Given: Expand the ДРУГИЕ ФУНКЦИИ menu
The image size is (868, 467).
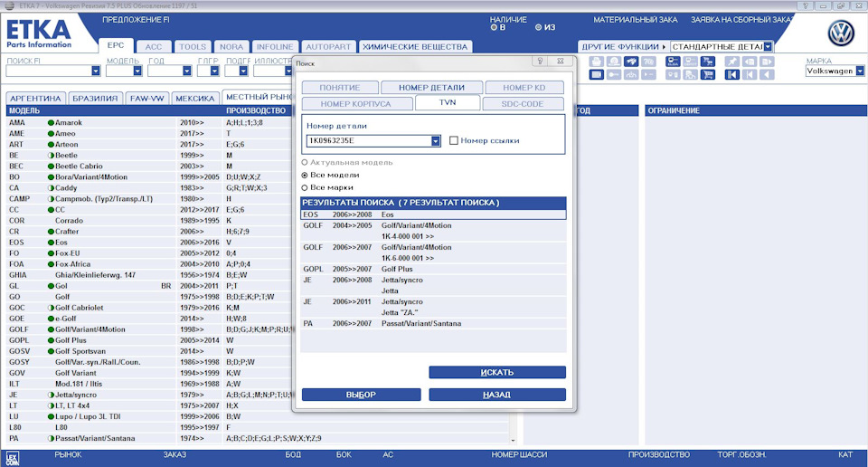Looking at the screenshot, I should pos(623,46).
